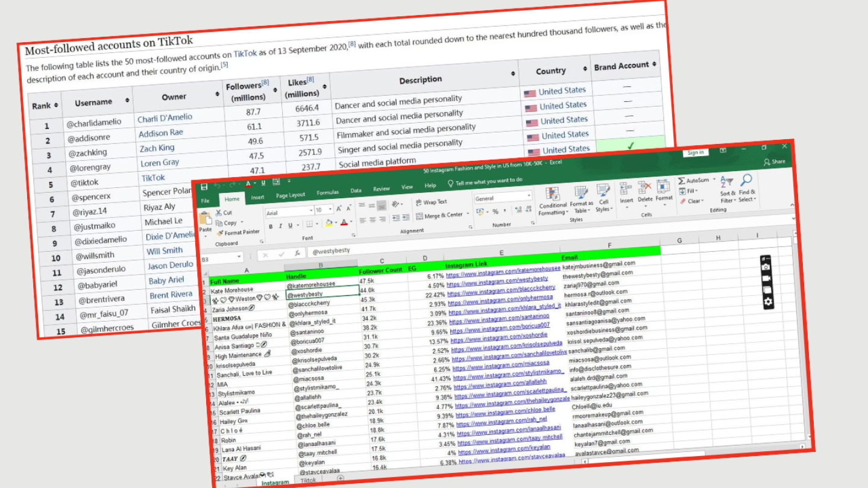This screenshot has height=488, width=868.
Task: Click the Insert Function fx icon
Action: pos(297,254)
